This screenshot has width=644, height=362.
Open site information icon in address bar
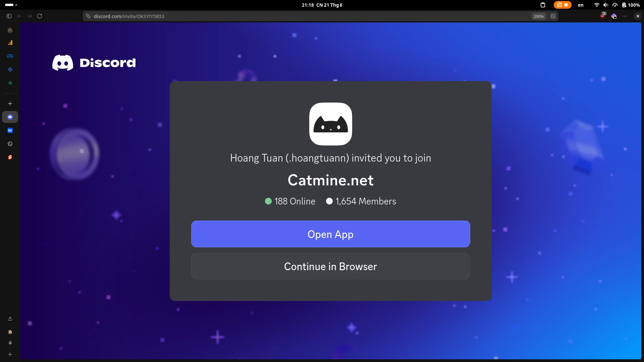pyautogui.click(x=88, y=16)
